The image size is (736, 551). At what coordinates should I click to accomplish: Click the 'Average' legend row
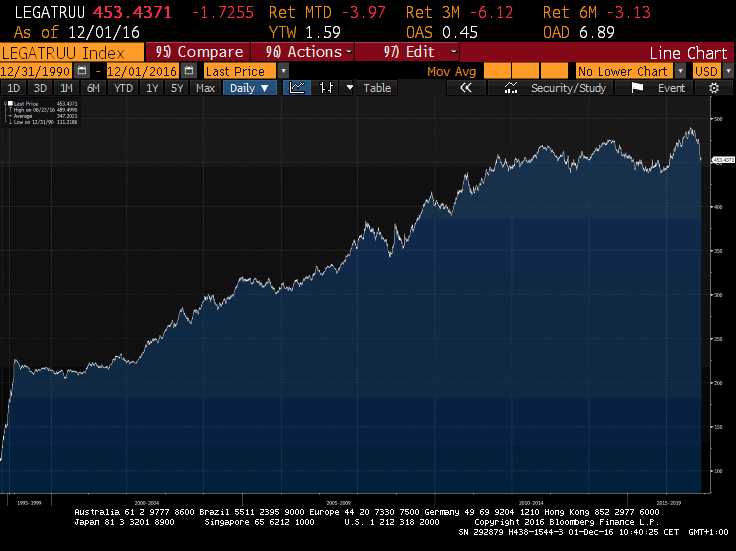(x=43, y=116)
